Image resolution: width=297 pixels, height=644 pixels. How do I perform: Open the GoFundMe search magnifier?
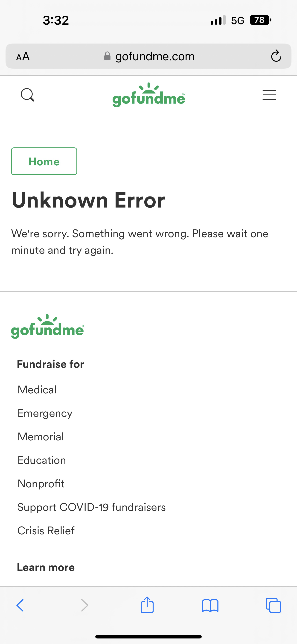pyautogui.click(x=27, y=95)
